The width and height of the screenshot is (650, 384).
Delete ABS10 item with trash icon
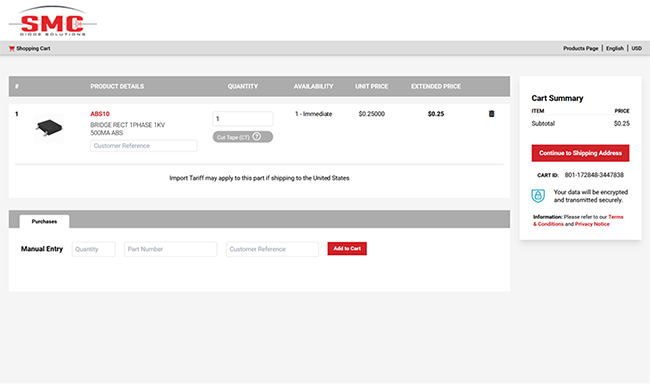pos(491,114)
